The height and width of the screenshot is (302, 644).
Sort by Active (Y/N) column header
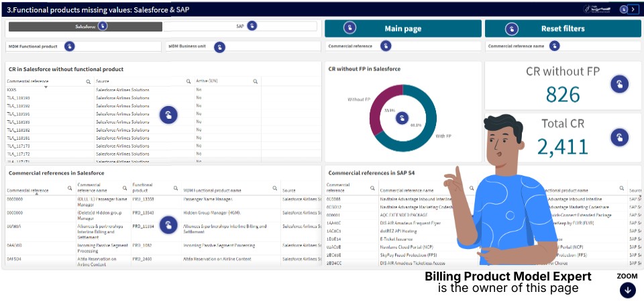tap(207, 81)
